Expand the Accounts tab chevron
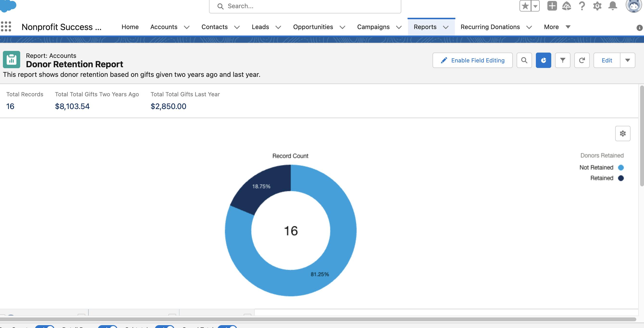 [187, 27]
